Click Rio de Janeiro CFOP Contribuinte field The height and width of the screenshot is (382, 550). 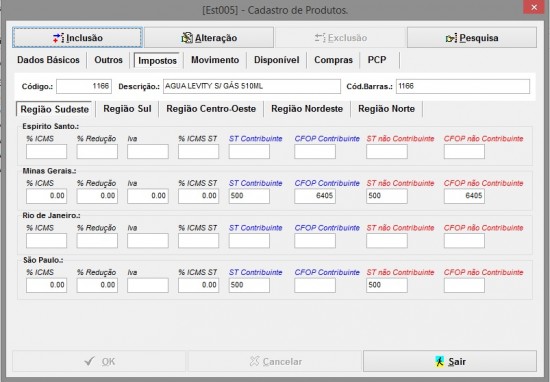pos(315,241)
